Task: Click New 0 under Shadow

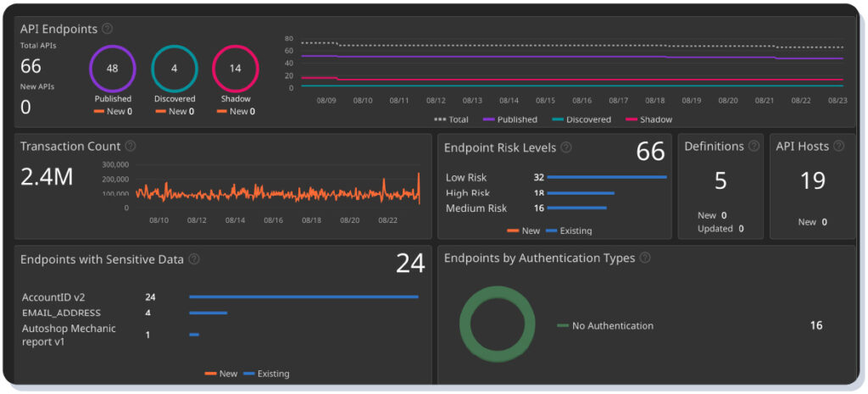Action: click(236, 111)
